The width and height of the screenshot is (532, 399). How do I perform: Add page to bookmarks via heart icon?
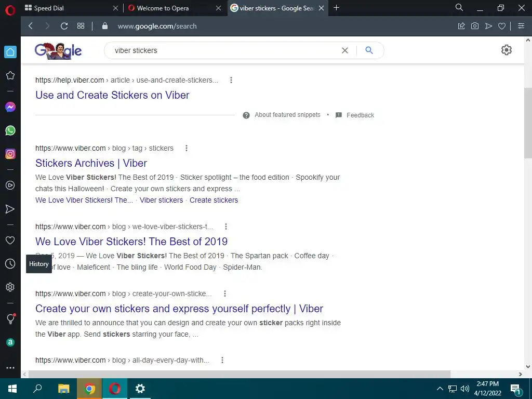point(502,26)
